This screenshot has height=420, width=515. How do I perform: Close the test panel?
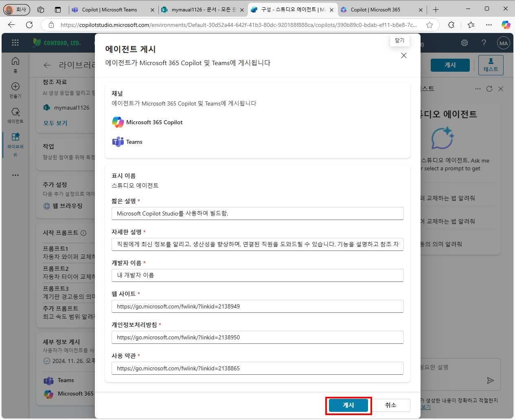pyautogui.click(x=501, y=89)
